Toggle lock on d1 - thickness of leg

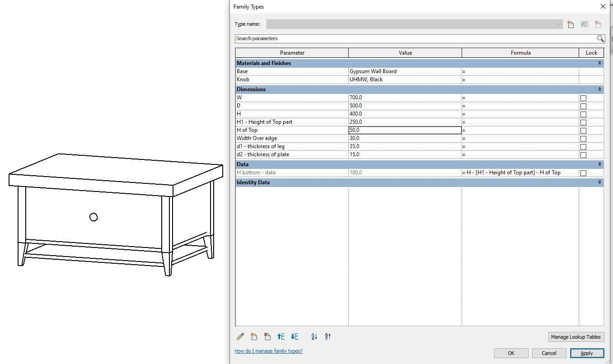pos(583,146)
